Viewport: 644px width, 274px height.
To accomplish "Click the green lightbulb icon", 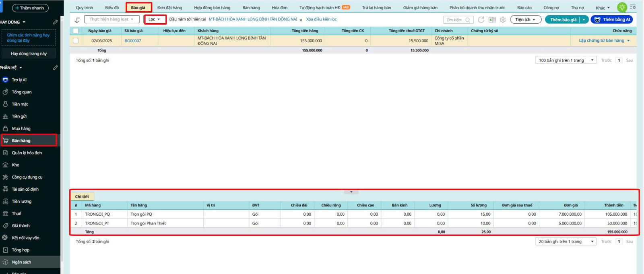I will click(x=622, y=7).
